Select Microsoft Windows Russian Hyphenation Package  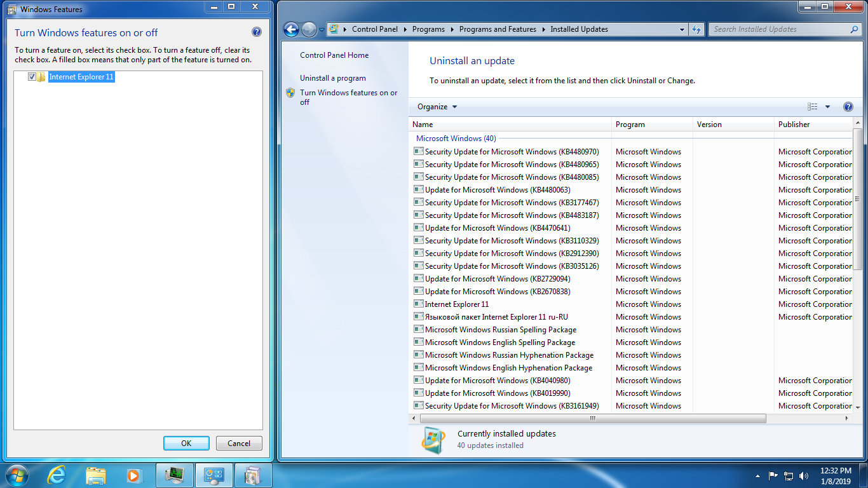(509, 355)
